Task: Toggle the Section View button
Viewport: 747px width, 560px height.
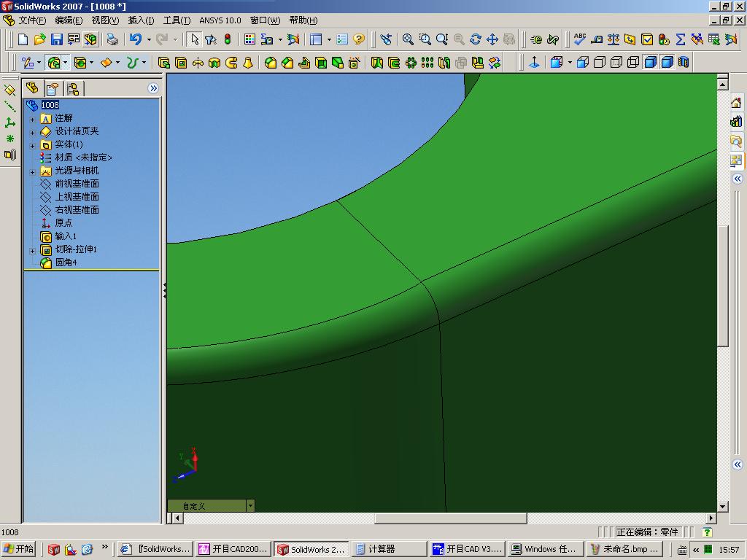Action: click(684, 63)
